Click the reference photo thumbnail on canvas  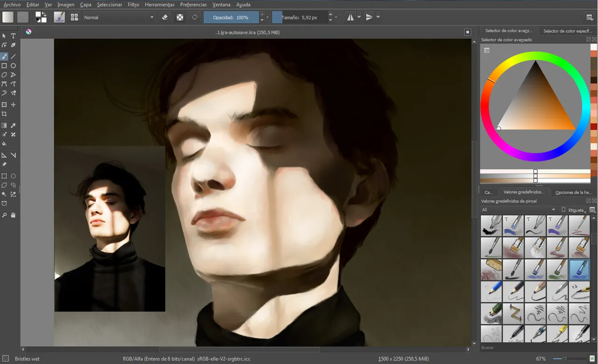click(110, 229)
